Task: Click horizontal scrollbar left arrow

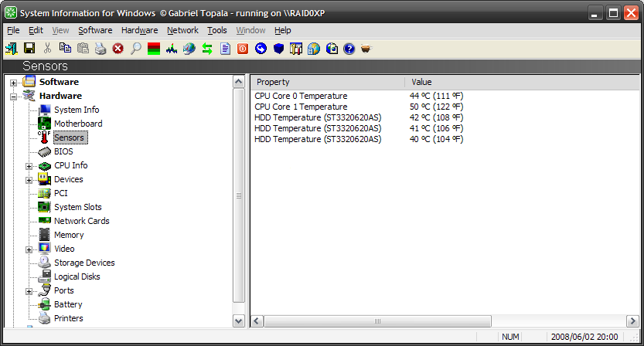Action: 257,321
